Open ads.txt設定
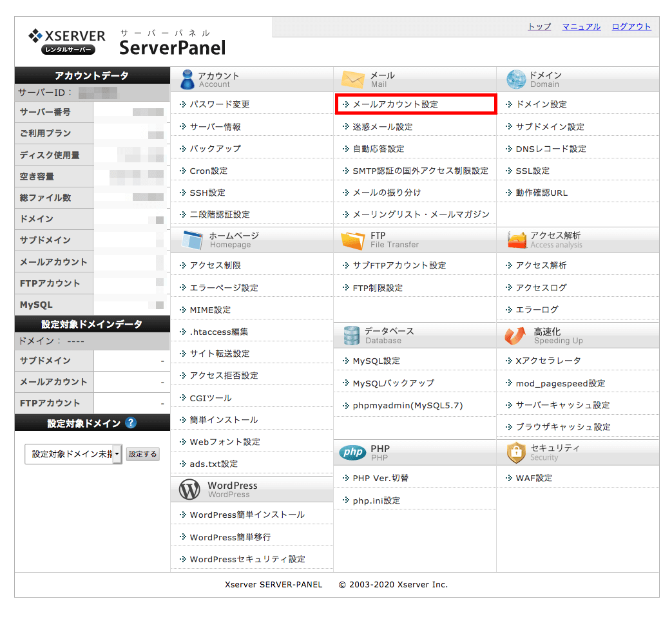672x617 pixels. 213,464
